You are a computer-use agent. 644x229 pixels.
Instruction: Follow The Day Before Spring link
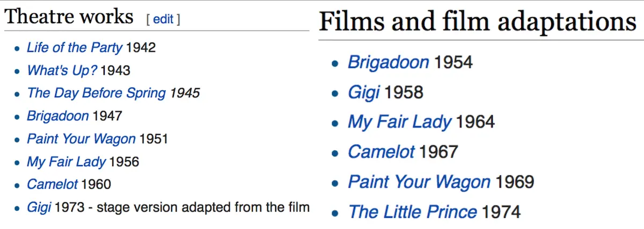pos(96,93)
